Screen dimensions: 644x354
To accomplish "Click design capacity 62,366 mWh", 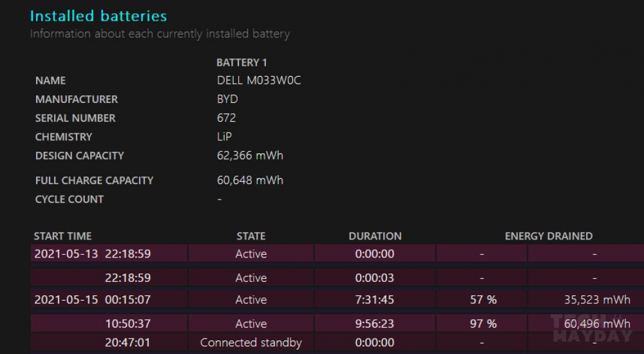I will 250,156.
